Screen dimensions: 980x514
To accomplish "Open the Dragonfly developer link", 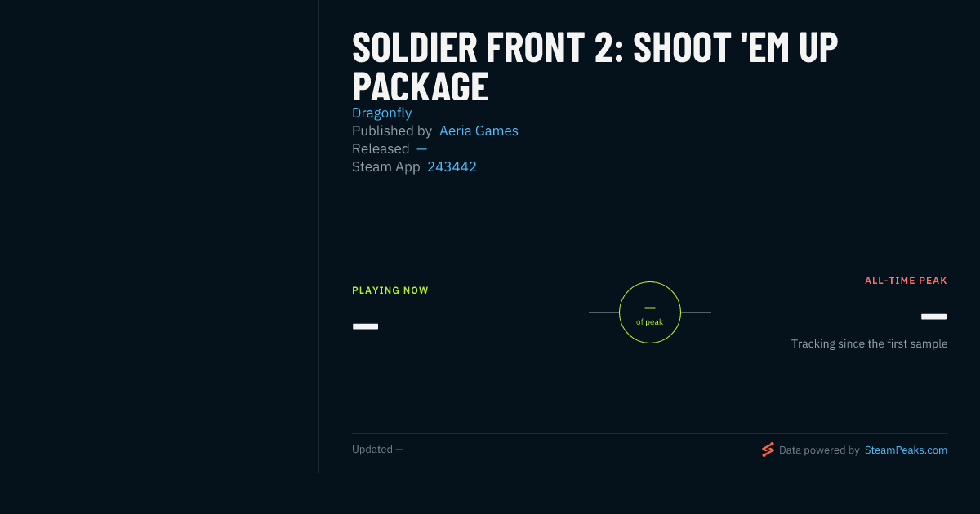I will [x=381, y=113].
